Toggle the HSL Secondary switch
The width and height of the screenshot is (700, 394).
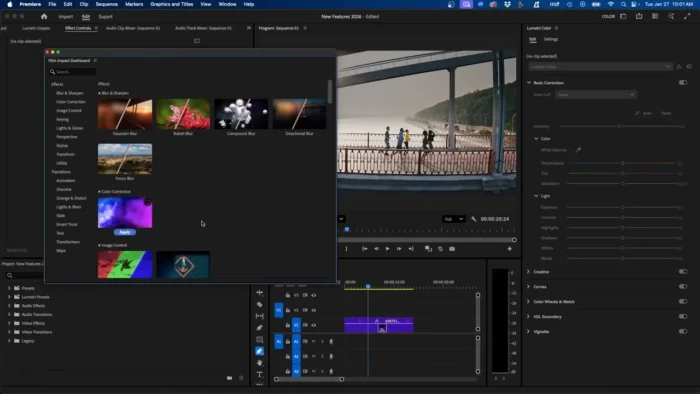coord(683,316)
